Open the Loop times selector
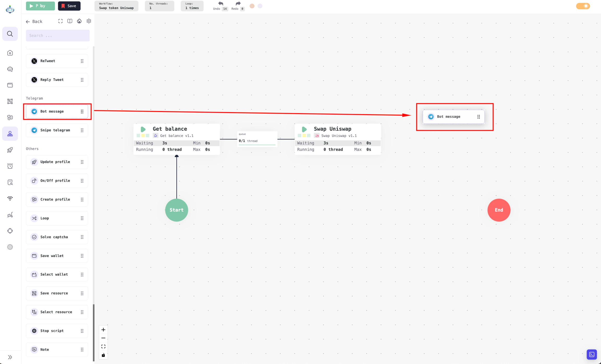This screenshot has width=601, height=364. coord(192,6)
